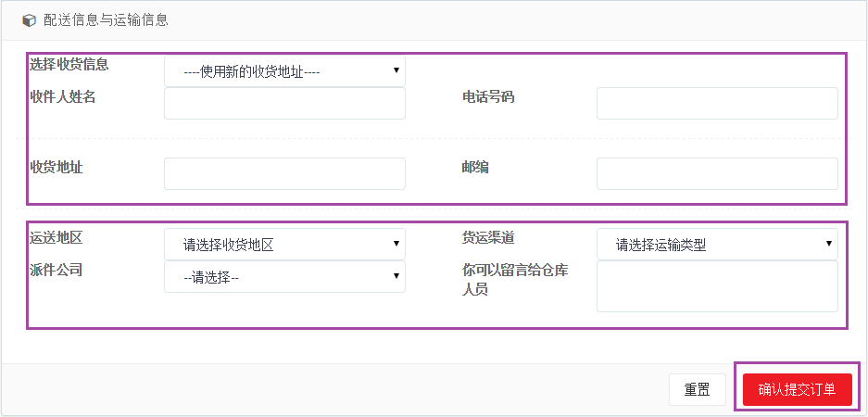Click the box icon beside 配送信息与运输信息
Viewport: 868px width, 417px height.
tap(28, 21)
